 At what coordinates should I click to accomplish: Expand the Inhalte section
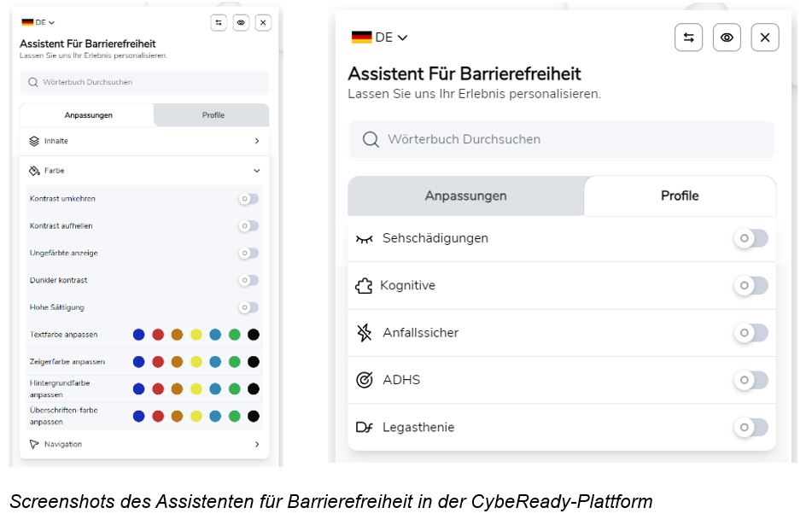pos(256,141)
